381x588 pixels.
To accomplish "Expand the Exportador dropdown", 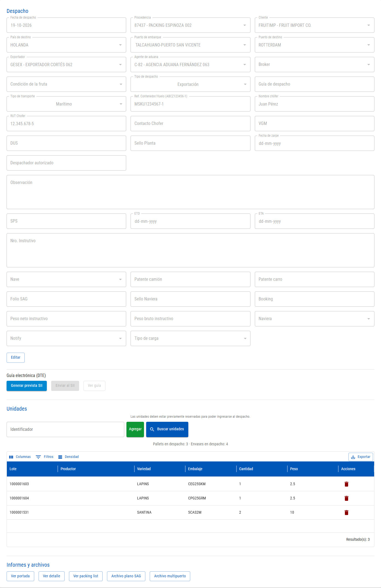I will [66, 65].
